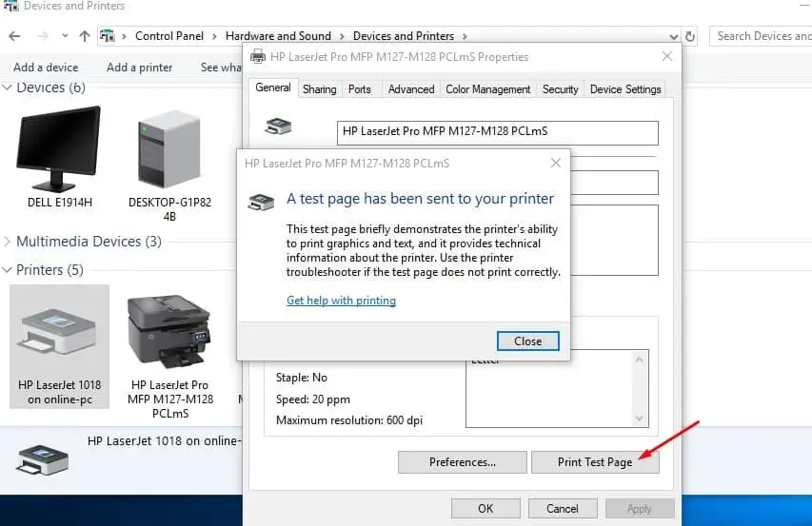Viewport: 812px width, 526px height.
Task: Click Hardware and Sound in breadcrumb
Action: click(278, 36)
